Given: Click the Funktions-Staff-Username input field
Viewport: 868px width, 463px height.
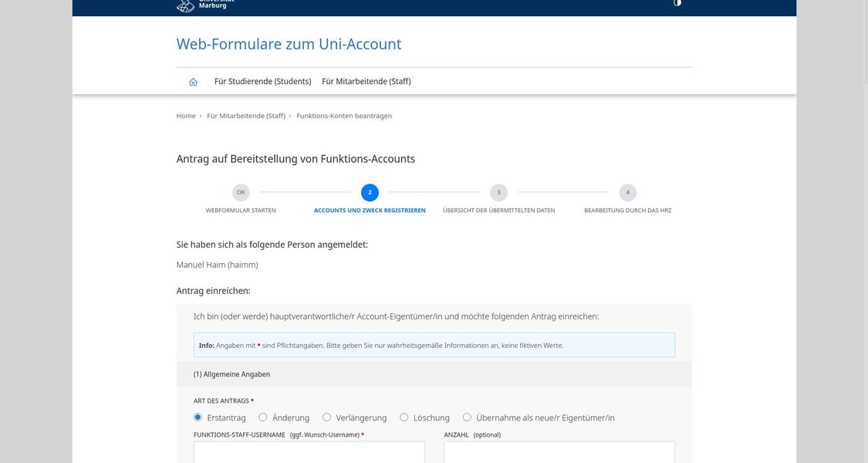Looking at the screenshot, I should [x=309, y=452].
